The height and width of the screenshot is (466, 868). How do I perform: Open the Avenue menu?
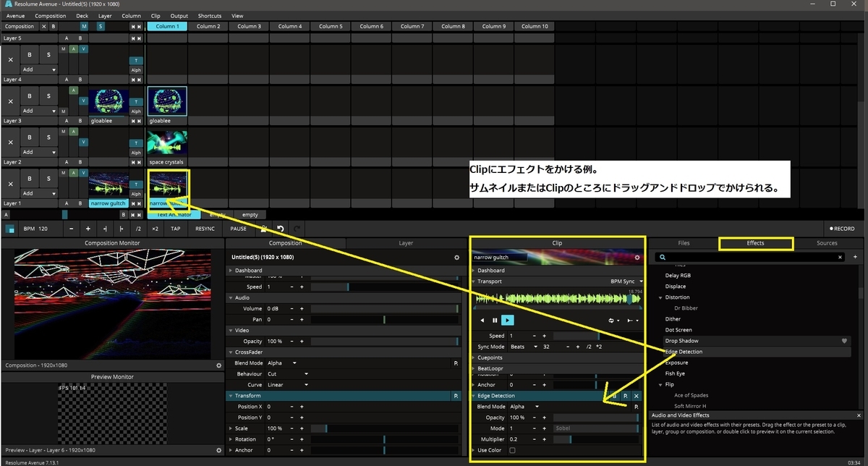pyautogui.click(x=14, y=15)
